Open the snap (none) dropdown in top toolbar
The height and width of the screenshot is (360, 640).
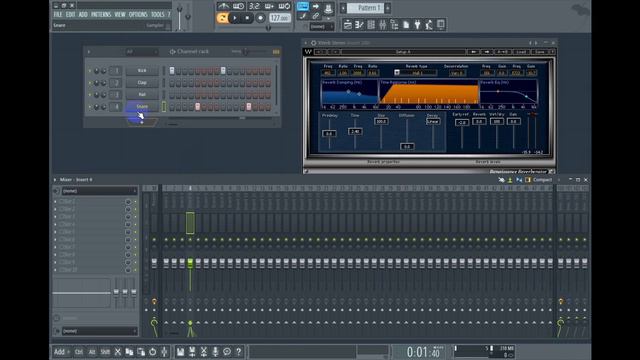point(322,27)
